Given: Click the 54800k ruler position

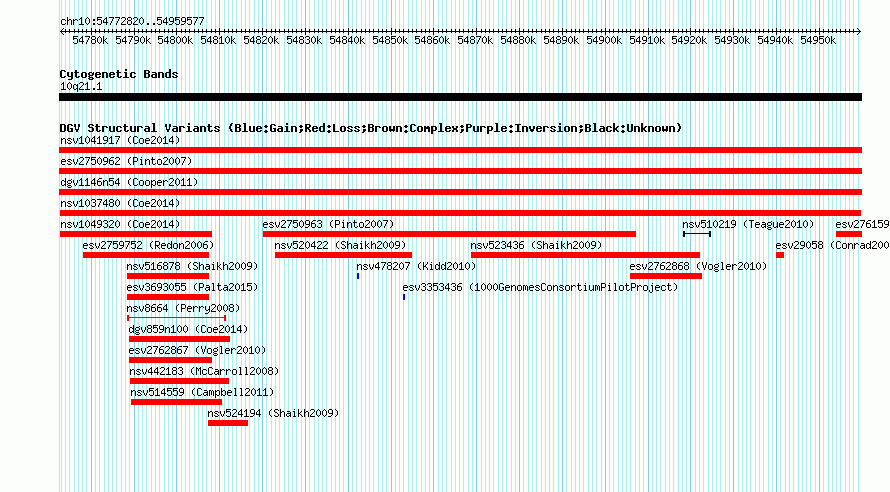Looking at the screenshot, I should [175, 41].
